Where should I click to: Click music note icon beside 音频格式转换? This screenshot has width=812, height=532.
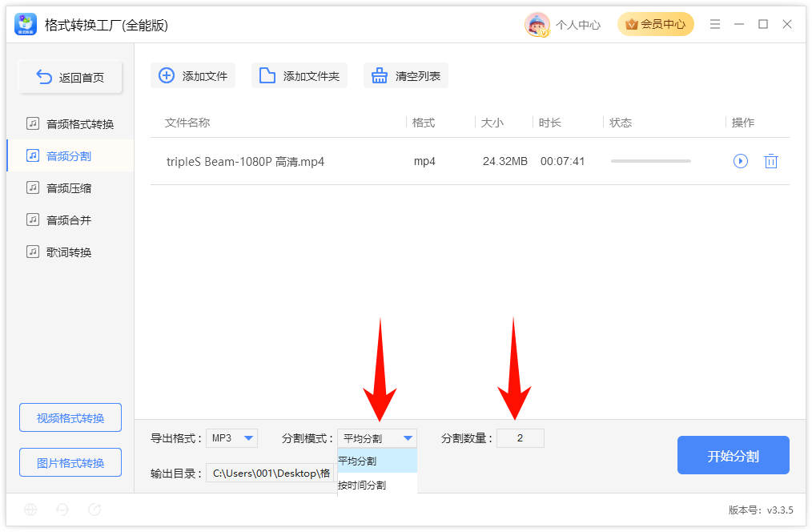click(x=33, y=123)
